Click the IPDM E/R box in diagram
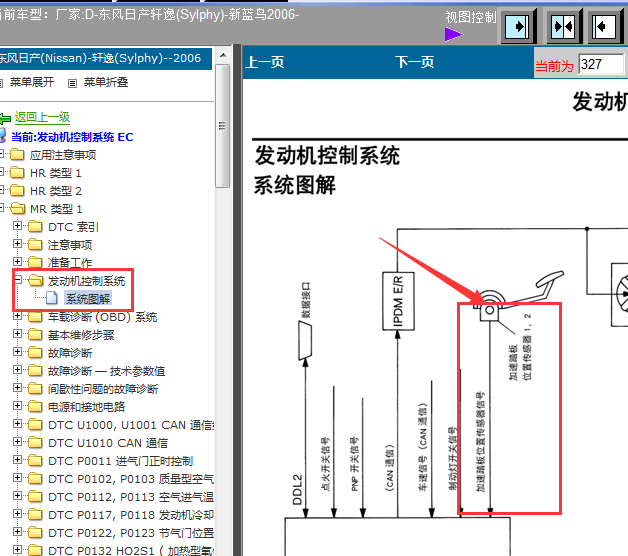628x556 pixels. coord(398,301)
